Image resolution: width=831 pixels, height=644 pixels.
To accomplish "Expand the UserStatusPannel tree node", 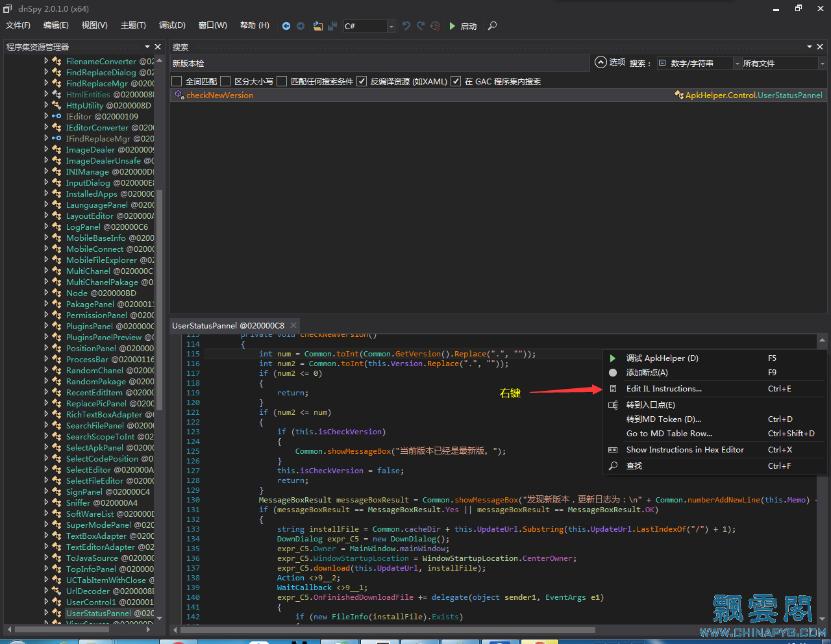I will (46, 613).
